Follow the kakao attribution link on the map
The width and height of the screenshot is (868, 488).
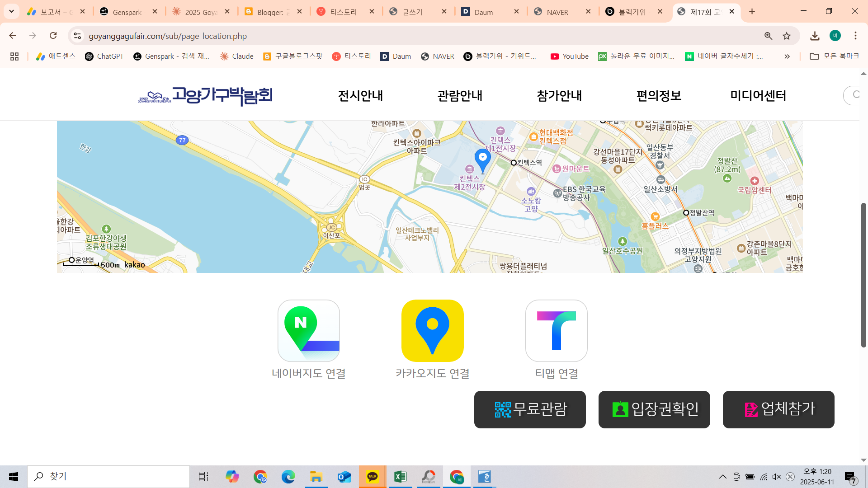point(134,265)
